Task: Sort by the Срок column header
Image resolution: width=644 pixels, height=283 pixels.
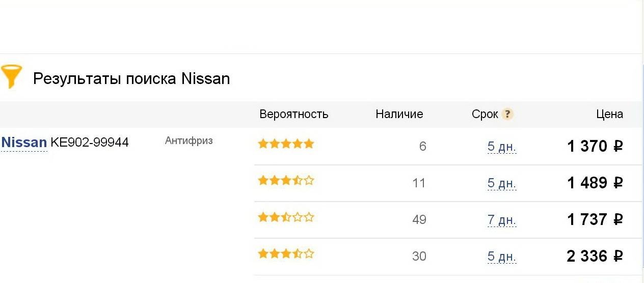Action: pos(485,115)
